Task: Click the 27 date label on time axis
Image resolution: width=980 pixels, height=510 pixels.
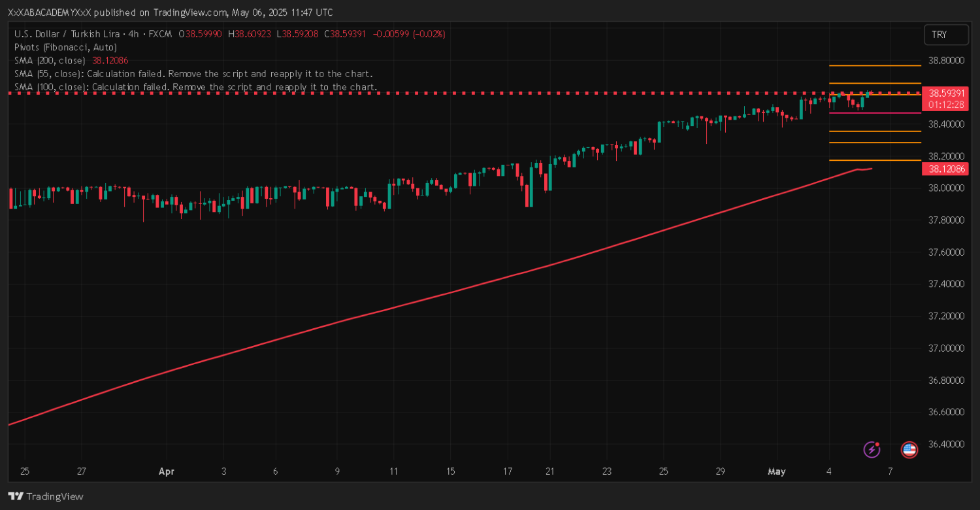Action: click(81, 471)
